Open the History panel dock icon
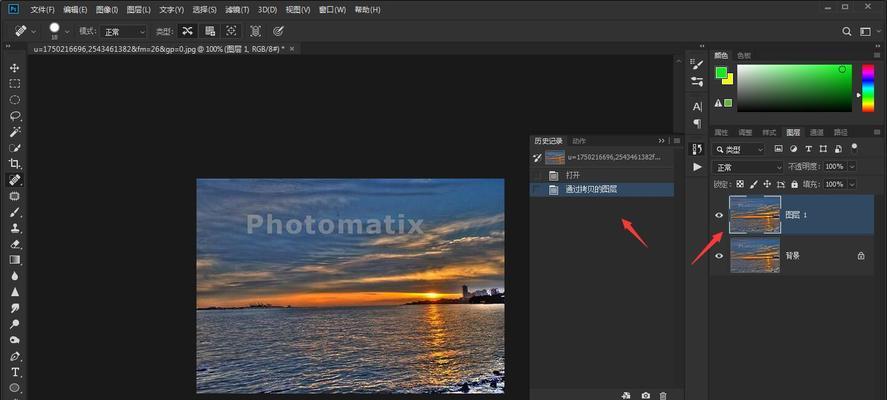The width and height of the screenshot is (887, 400). pos(697,149)
